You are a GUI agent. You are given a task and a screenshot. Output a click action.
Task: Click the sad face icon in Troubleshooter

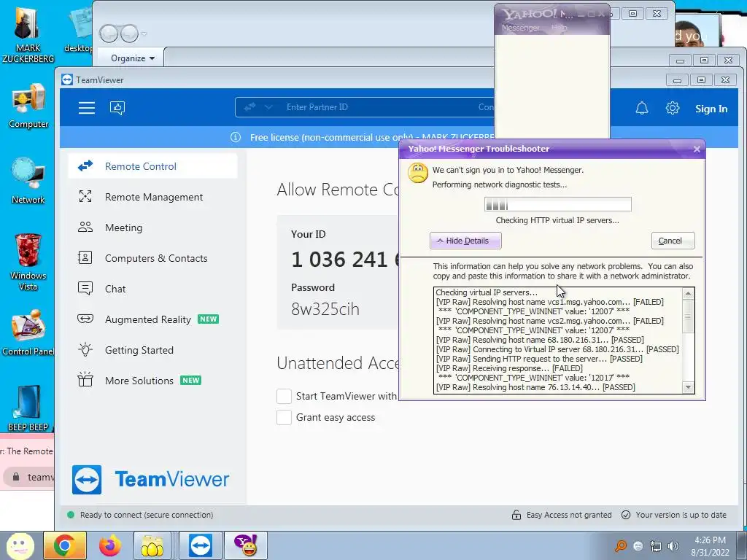[418, 173]
